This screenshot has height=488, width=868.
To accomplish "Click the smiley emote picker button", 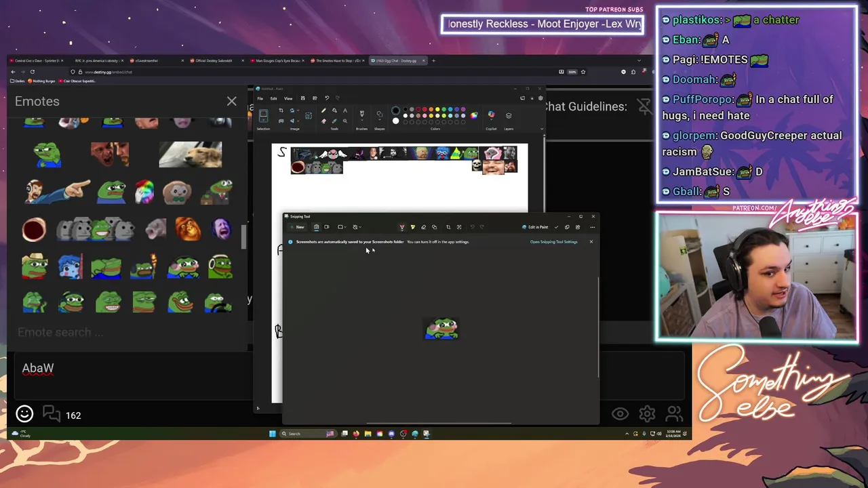I will coord(24,414).
